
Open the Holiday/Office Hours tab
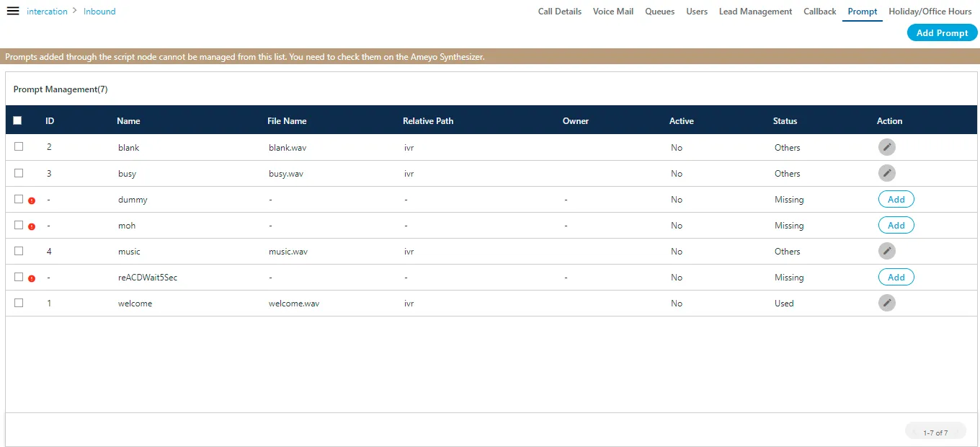point(930,12)
